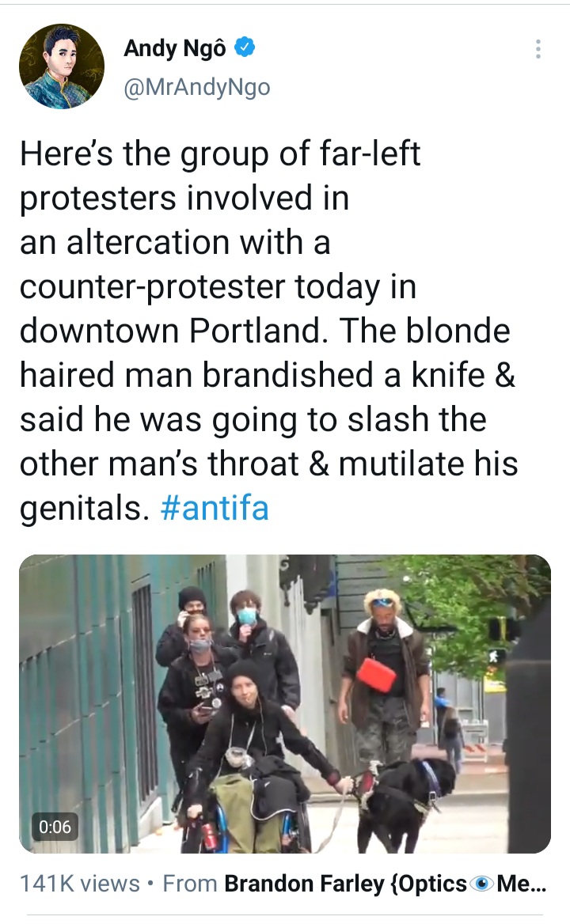Image resolution: width=570 pixels, height=924 pixels.
Task: Click the 0:06 video duration badge
Action: point(55,827)
